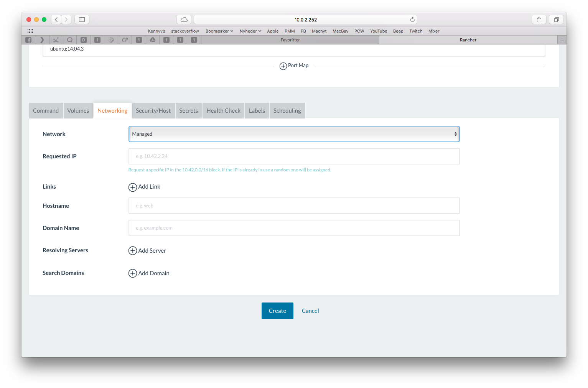Click the plus icon next to Add Domain
This screenshot has width=588, height=388.
coord(133,273)
